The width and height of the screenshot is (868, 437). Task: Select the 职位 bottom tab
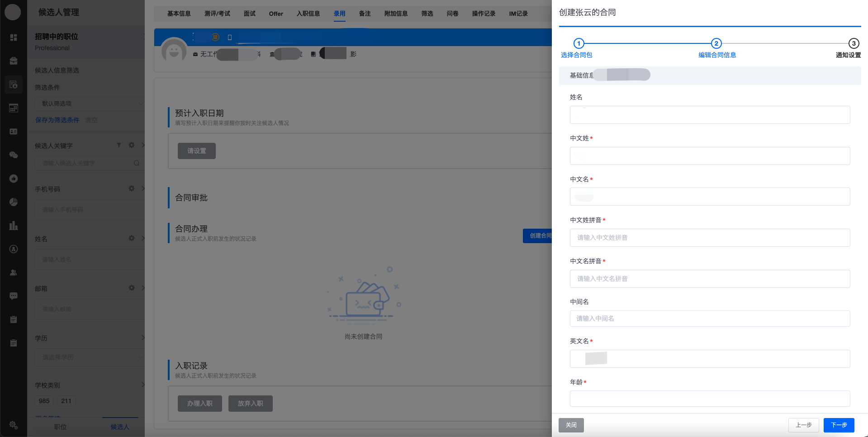click(x=60, y=427)
